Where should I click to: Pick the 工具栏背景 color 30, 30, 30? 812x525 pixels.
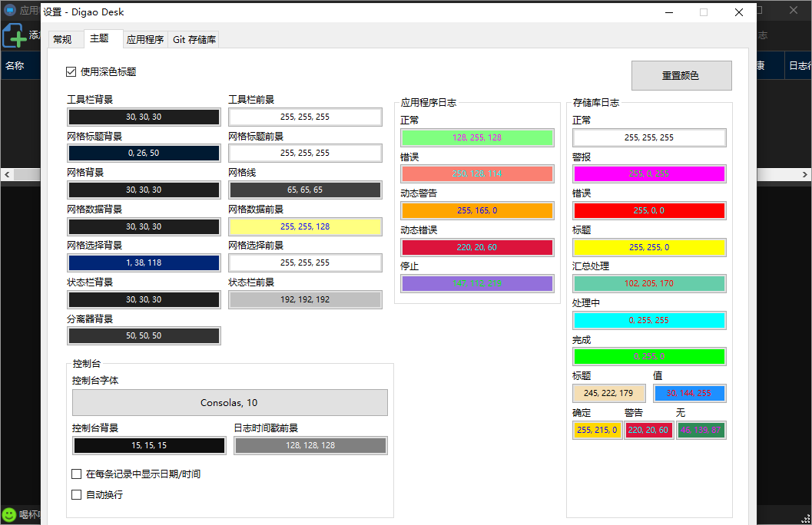click(x=144, y=117)
